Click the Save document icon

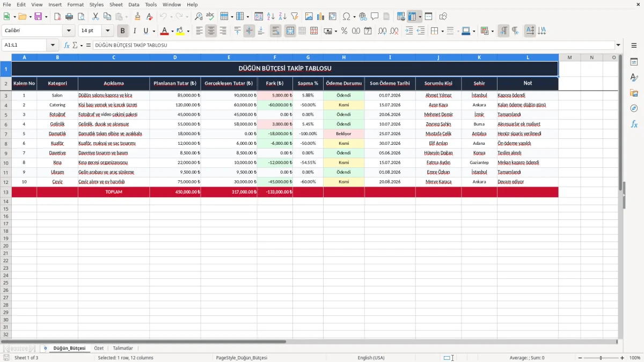[x=38, y=17]
